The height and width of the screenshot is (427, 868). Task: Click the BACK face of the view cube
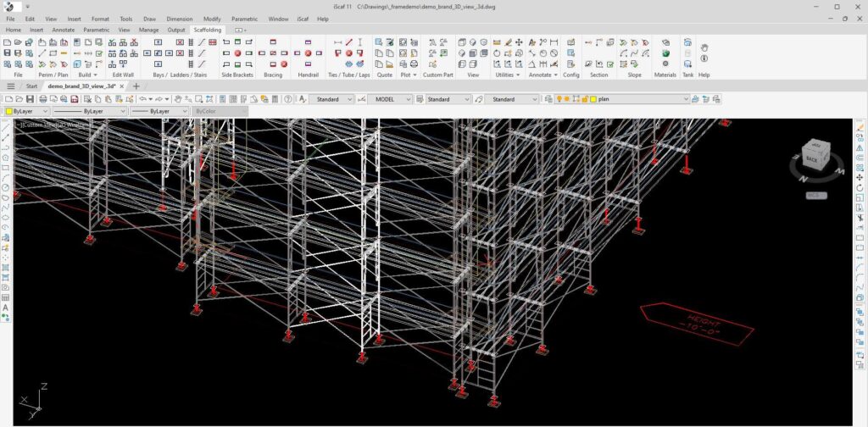tap(811, 158)
